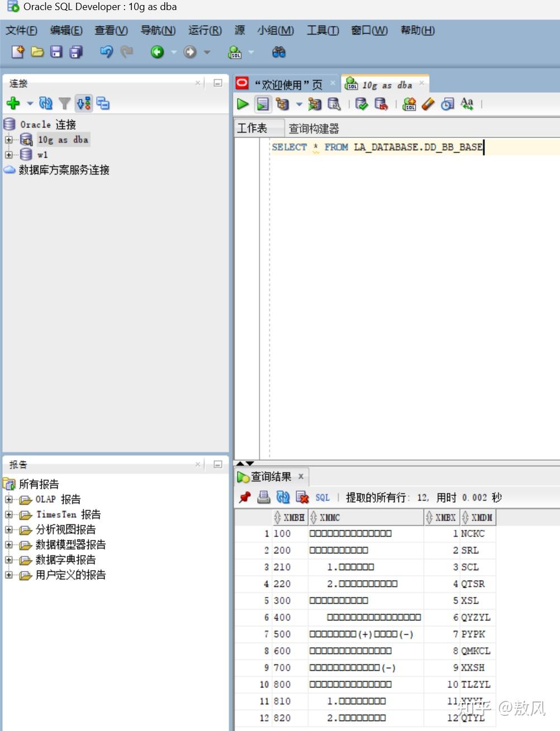The height and width of the screenshot is (731, 560).
Task: Expand the 数据字典报告 folder
Action: pos(9,559)
